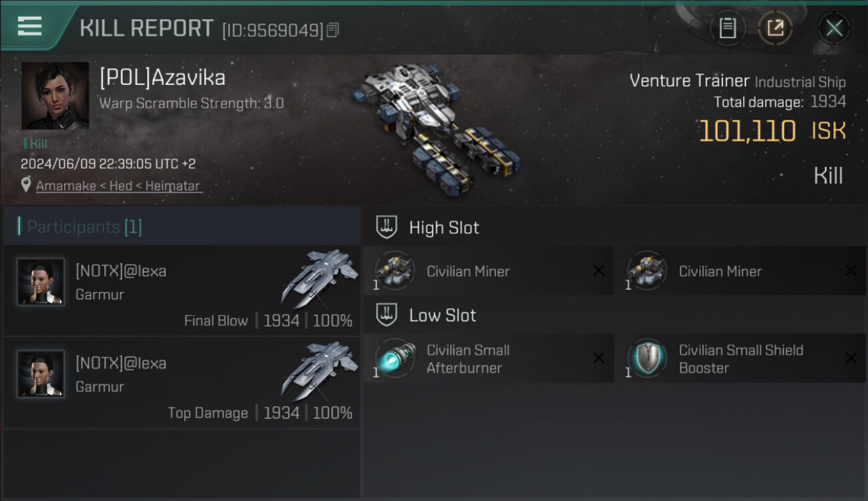Open the hamburger menu icon
Screen dimensions: 868x501
29,26
